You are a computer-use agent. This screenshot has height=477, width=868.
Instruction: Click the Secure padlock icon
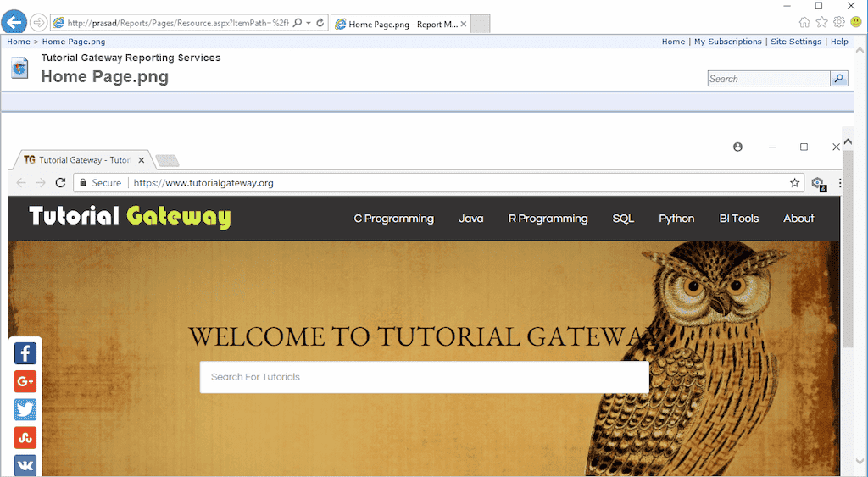(83, 183)
